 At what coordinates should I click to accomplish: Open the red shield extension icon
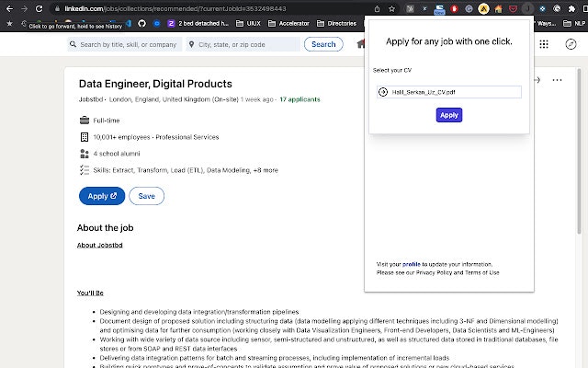[x=454, y=8]
